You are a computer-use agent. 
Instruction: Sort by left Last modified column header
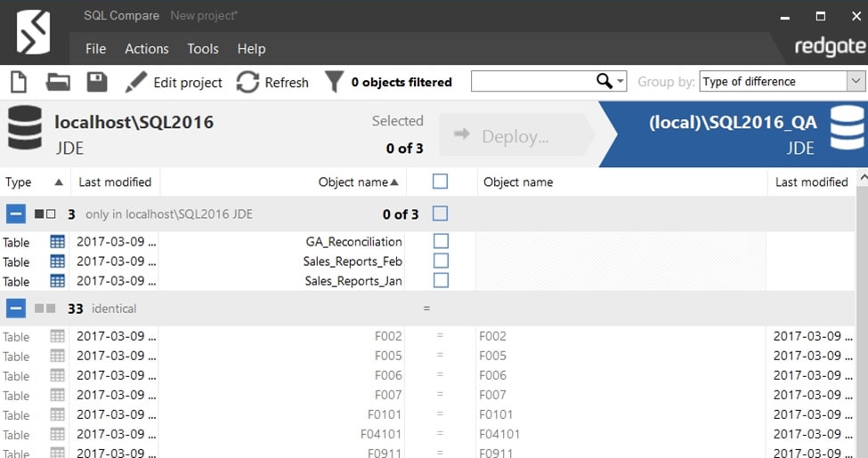click(x=115, y=182)
